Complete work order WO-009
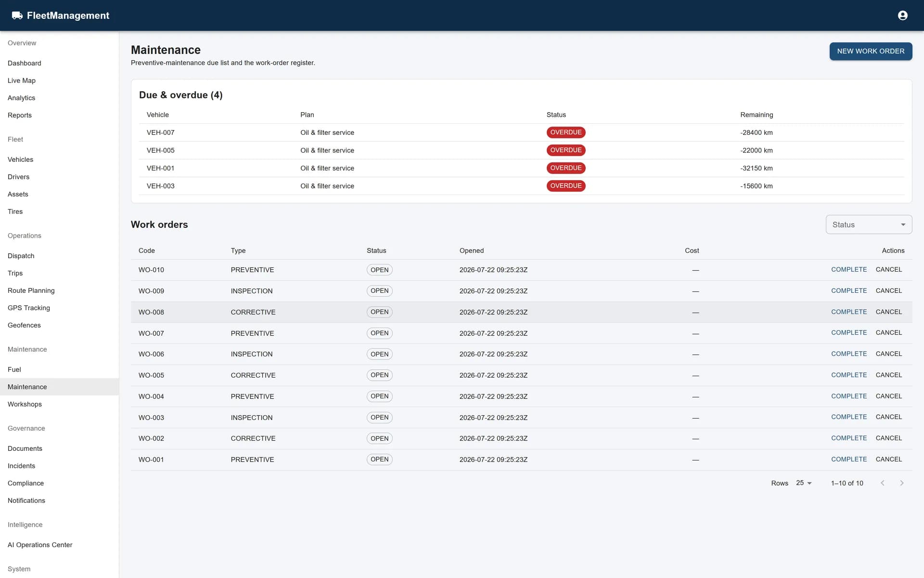Image resolution: width=924 pixels, height=578 pixels. tap(849, 291)
